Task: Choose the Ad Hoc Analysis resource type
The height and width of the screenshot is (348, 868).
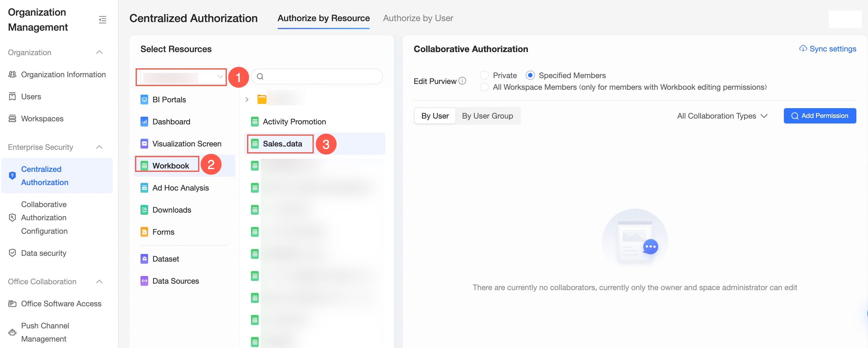Action: [184, 188]
